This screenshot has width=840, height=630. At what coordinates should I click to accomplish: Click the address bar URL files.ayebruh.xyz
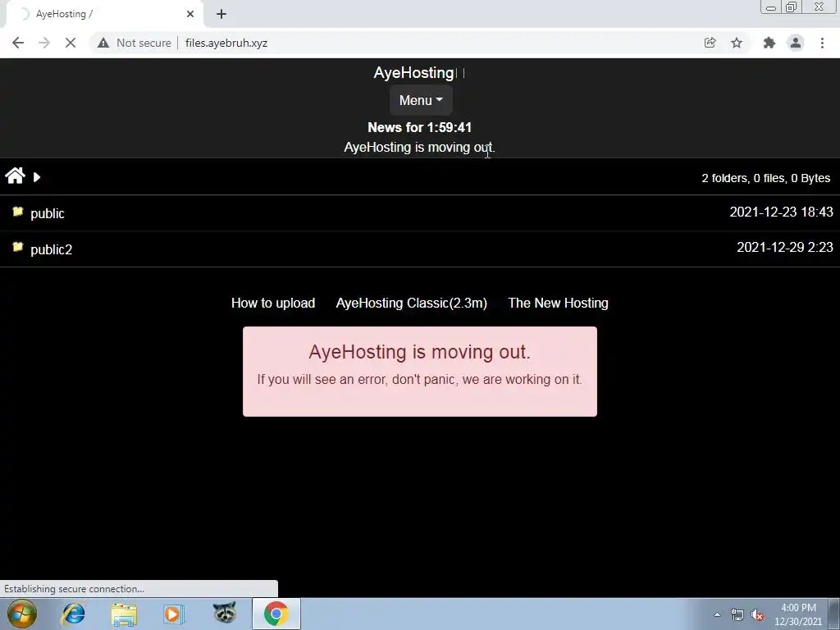(x=226, y=43)
